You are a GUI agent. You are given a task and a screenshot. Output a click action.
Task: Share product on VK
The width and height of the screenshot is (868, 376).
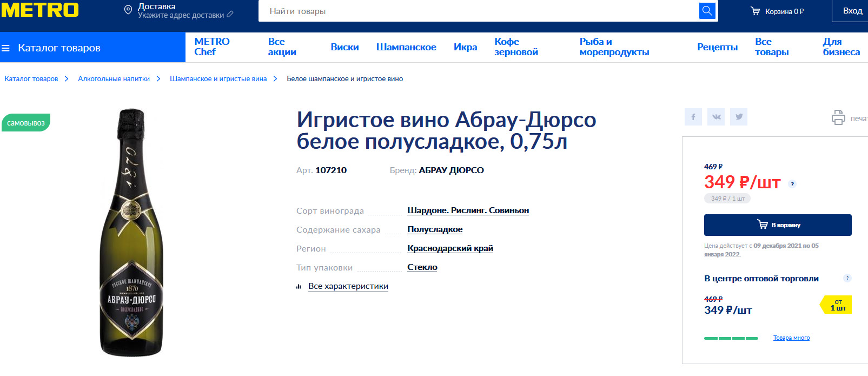tap(716, 117)
